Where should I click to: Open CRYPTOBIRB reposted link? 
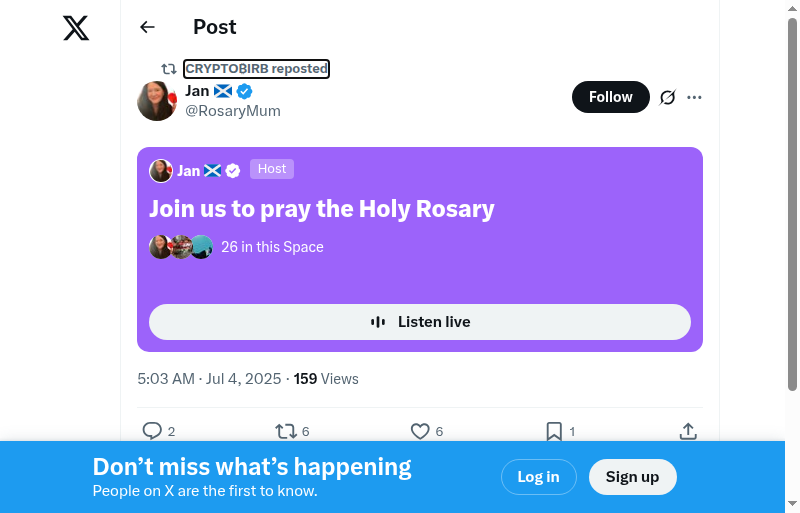256,69
